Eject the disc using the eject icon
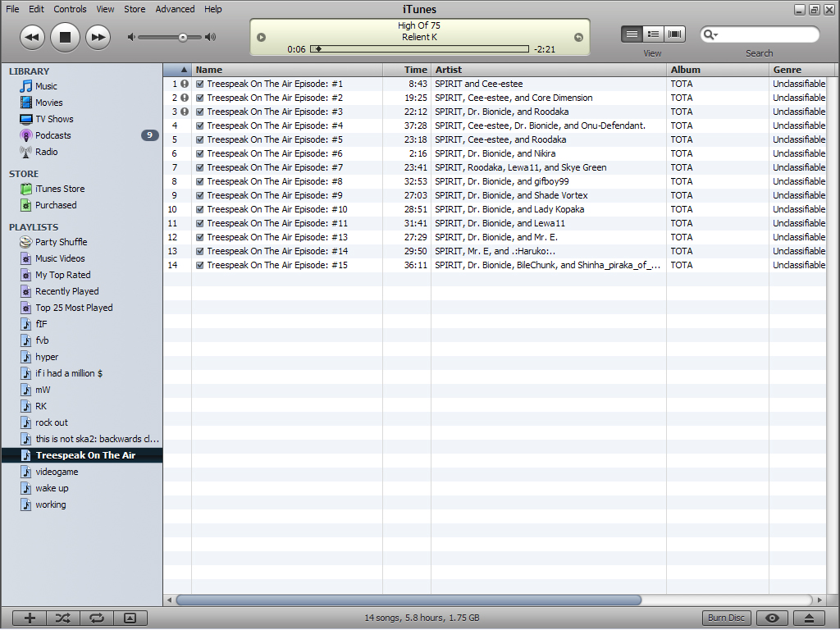840x630 pixels. (x=808, y=618)
